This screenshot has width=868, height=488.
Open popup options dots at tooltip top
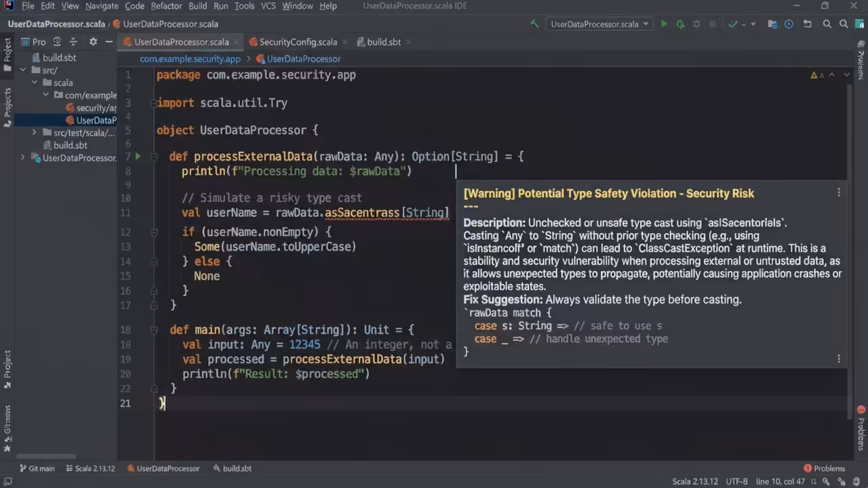839,192
